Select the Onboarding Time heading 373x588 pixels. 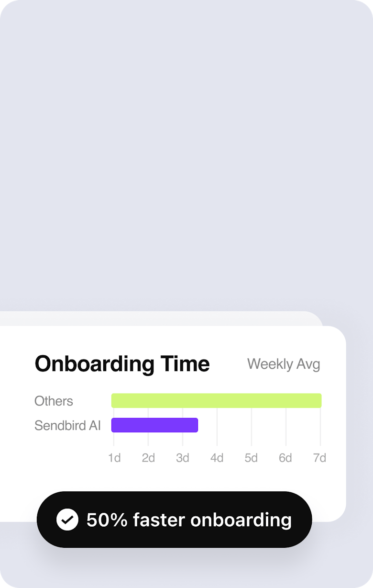coord(122,364)
